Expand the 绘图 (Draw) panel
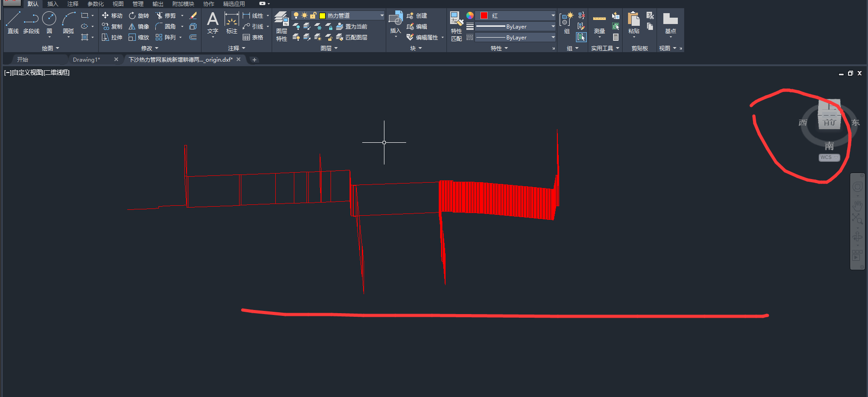868x397 pixels. click(50, 48)
